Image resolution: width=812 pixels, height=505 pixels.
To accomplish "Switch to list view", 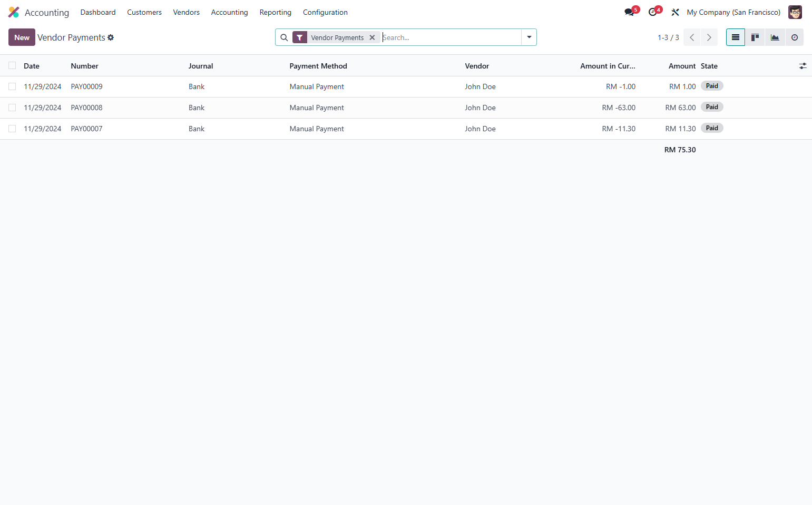I will [736, 37].
